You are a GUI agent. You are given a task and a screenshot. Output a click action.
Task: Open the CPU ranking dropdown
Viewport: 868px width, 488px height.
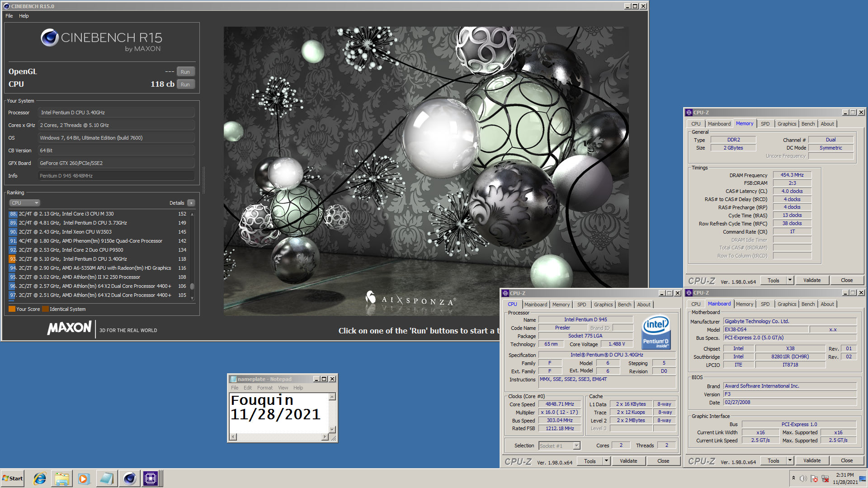pos(25,203)
